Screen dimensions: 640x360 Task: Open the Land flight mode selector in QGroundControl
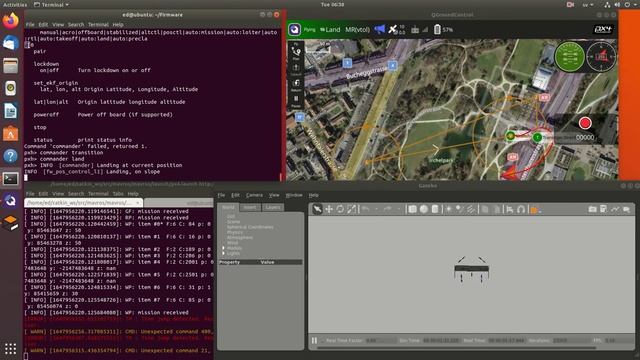(330, 29)
